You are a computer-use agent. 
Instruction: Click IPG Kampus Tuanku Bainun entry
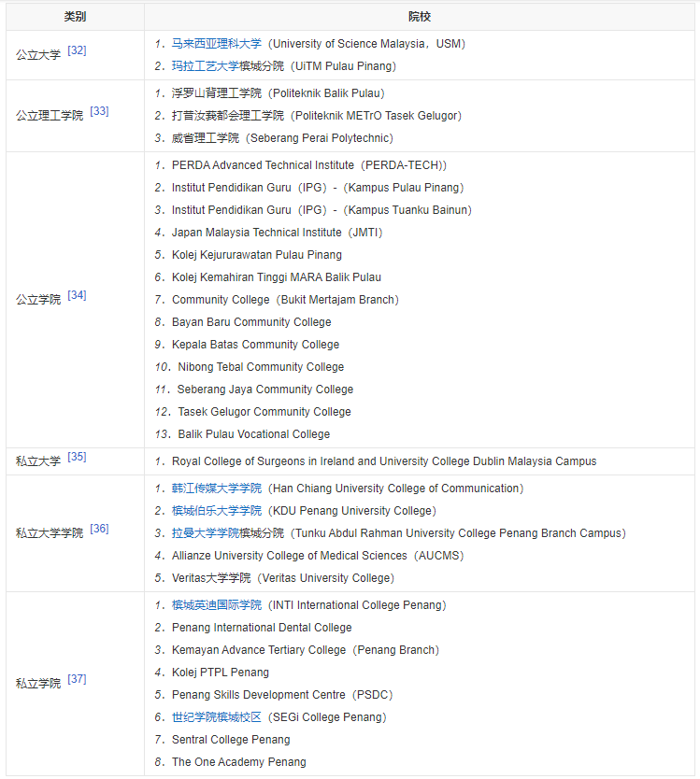tap(321, 210)
